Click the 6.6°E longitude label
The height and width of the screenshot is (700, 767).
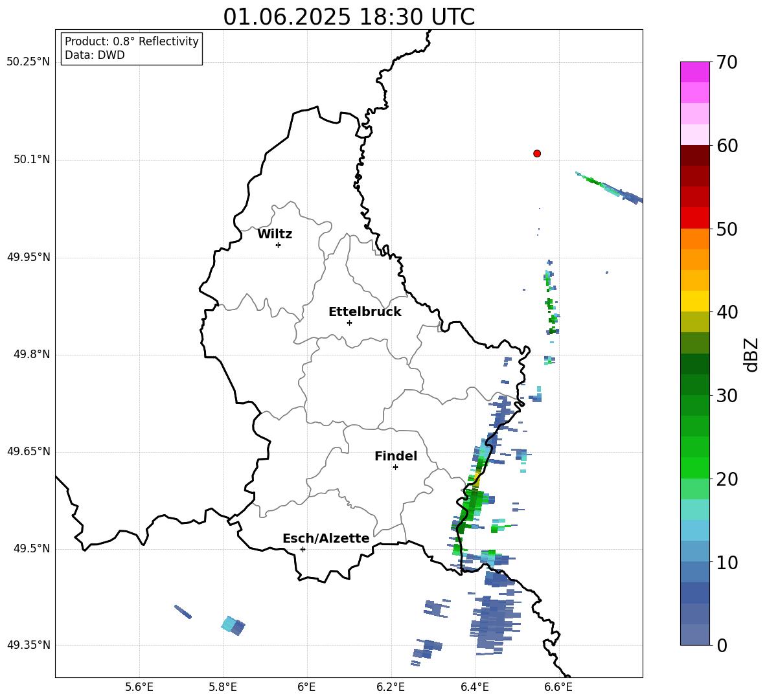coord(558,687)
